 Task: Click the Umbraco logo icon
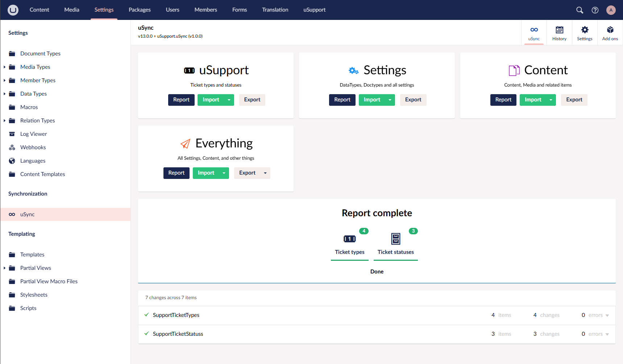pyautogui.click(x=13, y=10)
